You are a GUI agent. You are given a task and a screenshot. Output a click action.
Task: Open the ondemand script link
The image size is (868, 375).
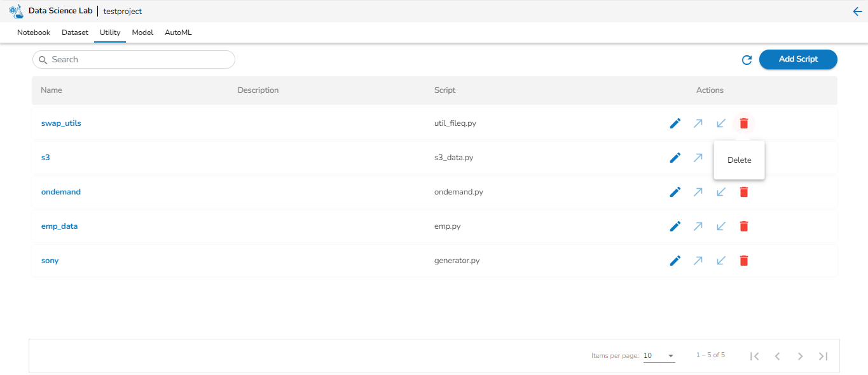(61, 192)
